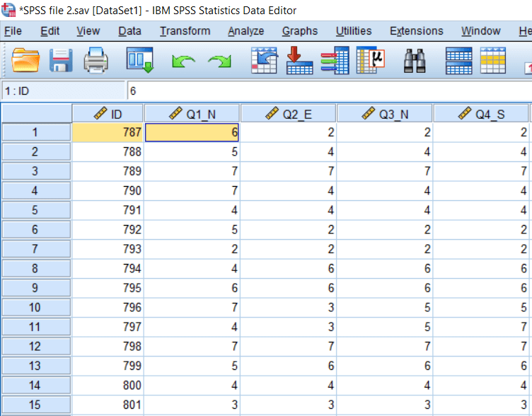Open the Window menu
Screen dimensions: 532x416
481,31
